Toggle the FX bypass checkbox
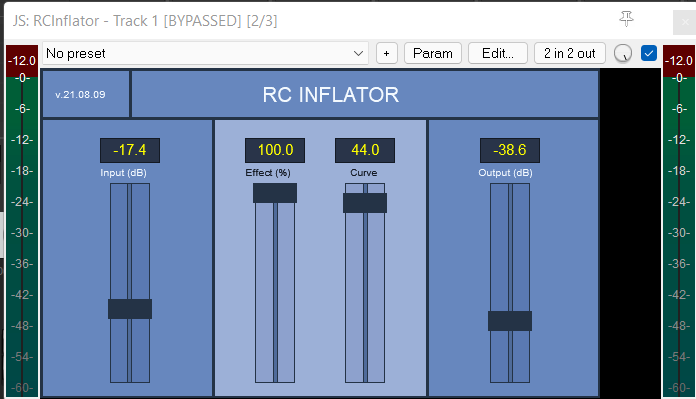Viewport: 696px width, 399px height. coord(649,53)
